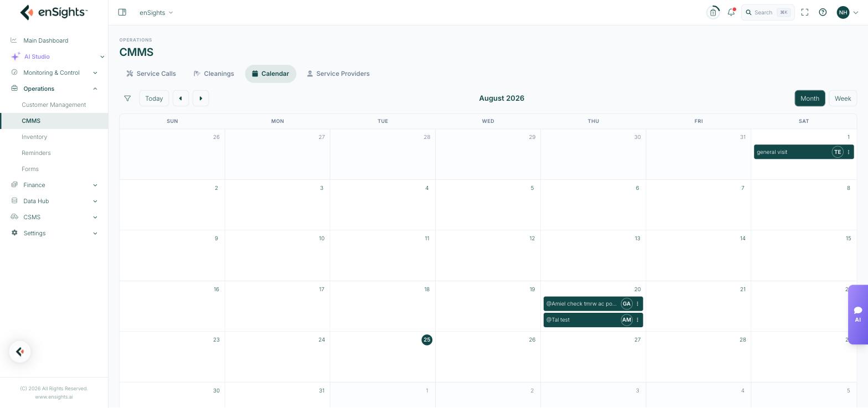This screenshot has height=408, width=868.
Task: Switch to Service Providers tab
Action: click(338, 74)
